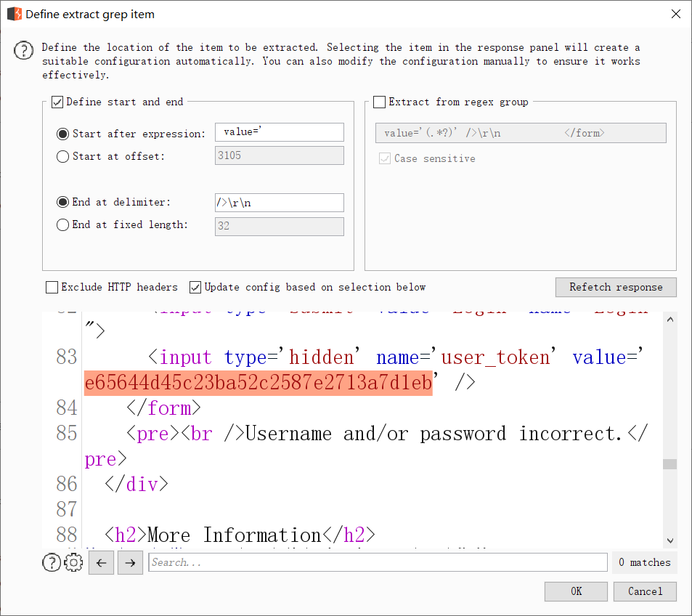Click the Search box under response panel
The image size is (692, 616).
click(378, 562)
